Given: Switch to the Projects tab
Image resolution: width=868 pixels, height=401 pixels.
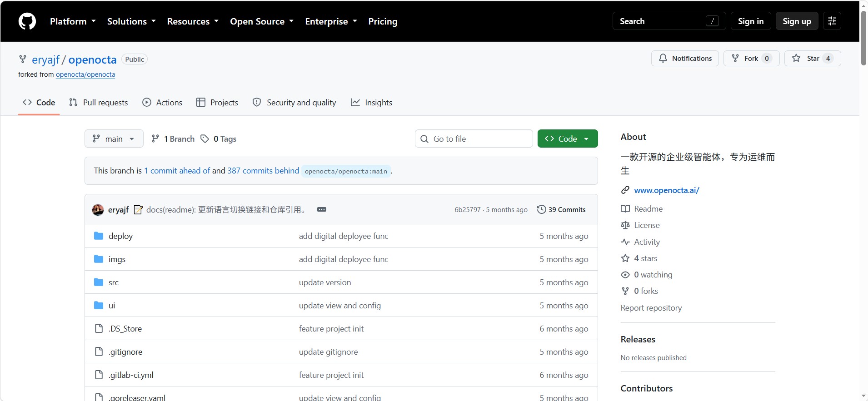Looking at the screenshot, I should (x=217, y=103).
